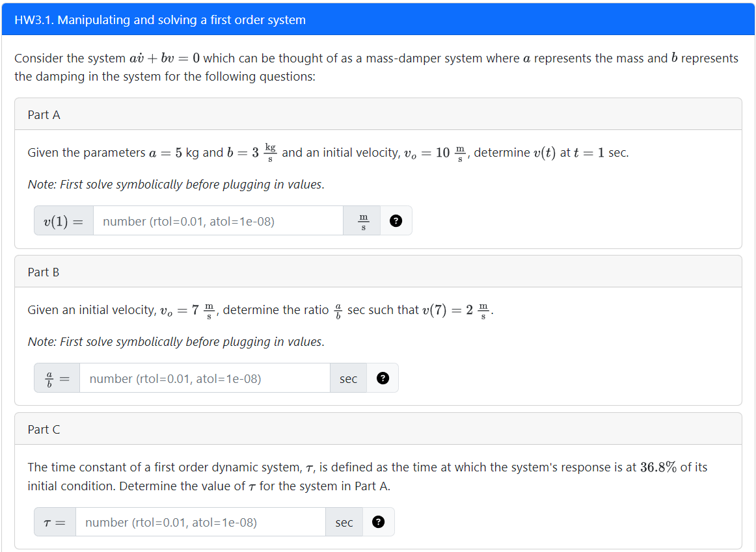Click the sec unit label in Part C

coord(344,521)
